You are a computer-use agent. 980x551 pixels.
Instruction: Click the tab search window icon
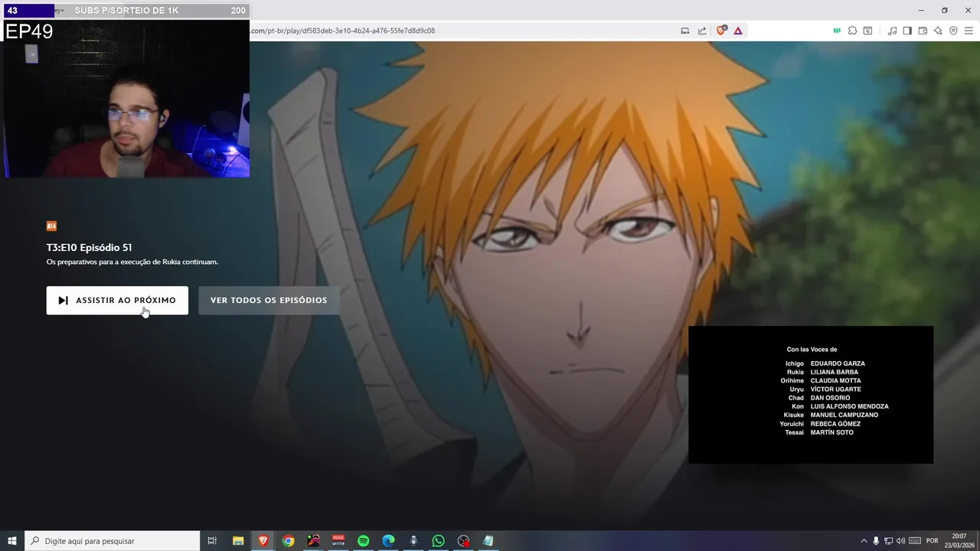click(867, 31)
